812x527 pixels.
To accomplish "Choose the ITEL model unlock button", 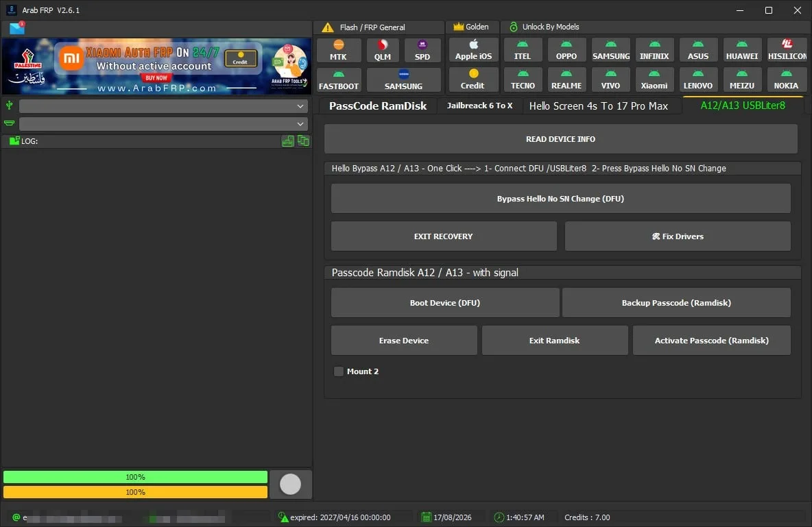I will [x=522, y=50].
